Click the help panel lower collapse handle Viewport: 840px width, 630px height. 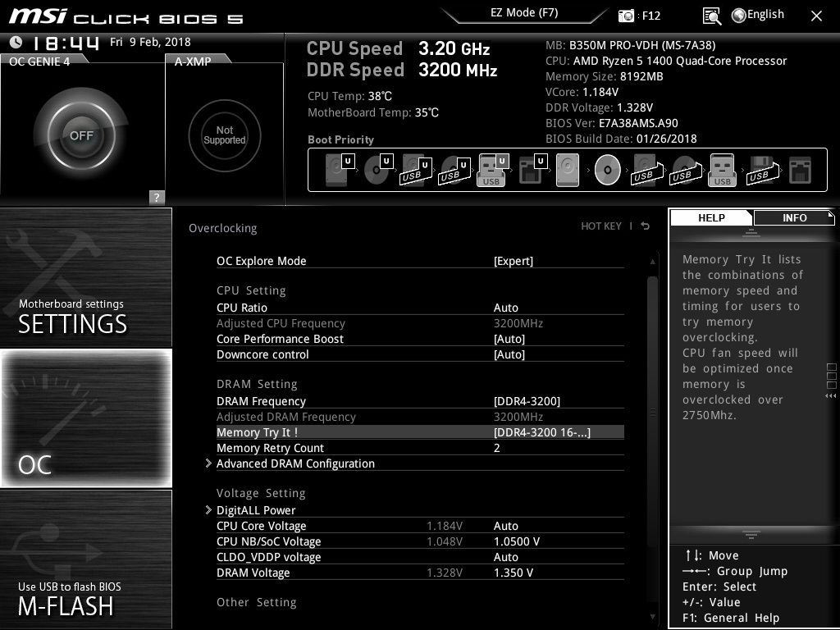click(x=751, y=535)
